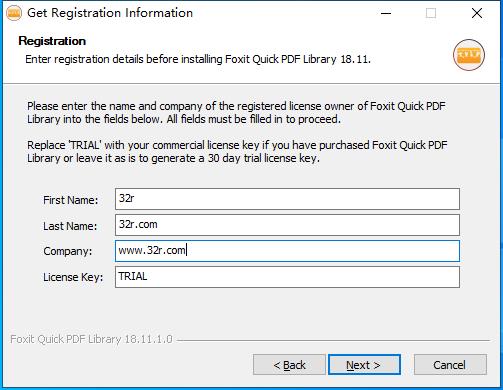Click the License Key field showing TRIAL
The height and width of the screenshot is (390, 503).
tap(287, 277)
